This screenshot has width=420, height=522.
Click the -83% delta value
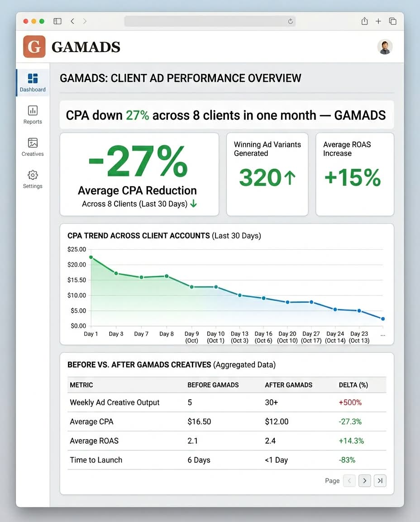[x=347, y=460]
